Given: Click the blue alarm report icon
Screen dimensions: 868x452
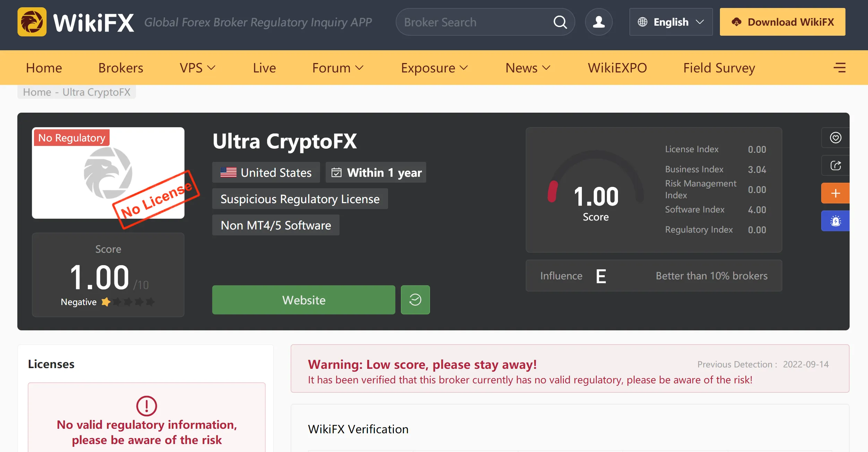Looking at the screenshot, I should point(835,221).
